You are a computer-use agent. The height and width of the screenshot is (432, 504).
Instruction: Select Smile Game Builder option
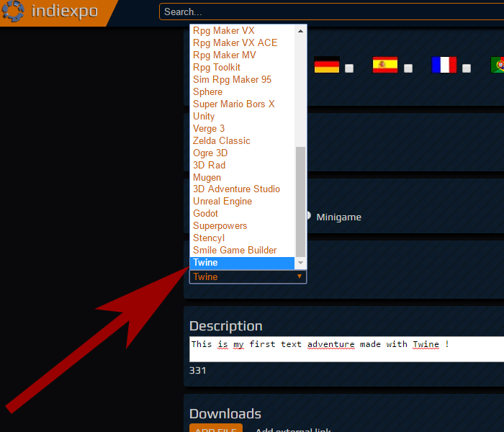242,250
